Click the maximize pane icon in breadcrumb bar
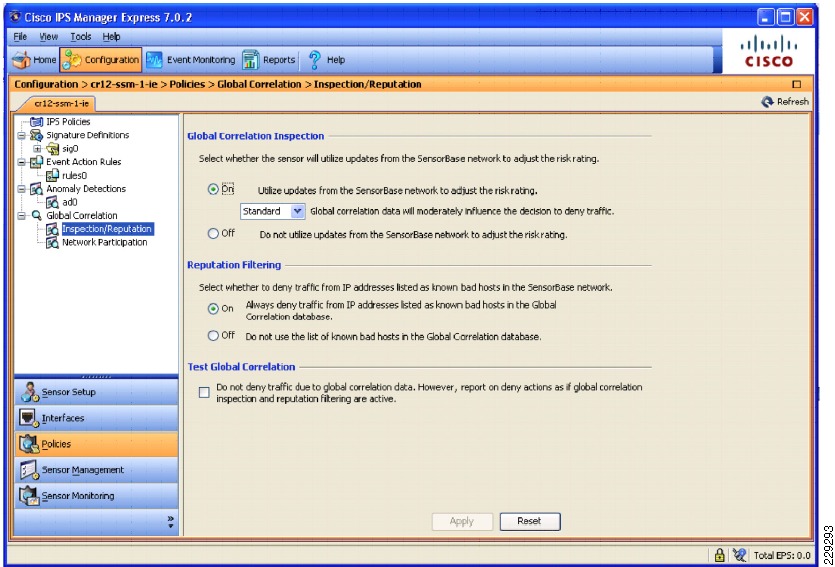The width and height of the screenshot is (835, 567). [x=797, y=84]
